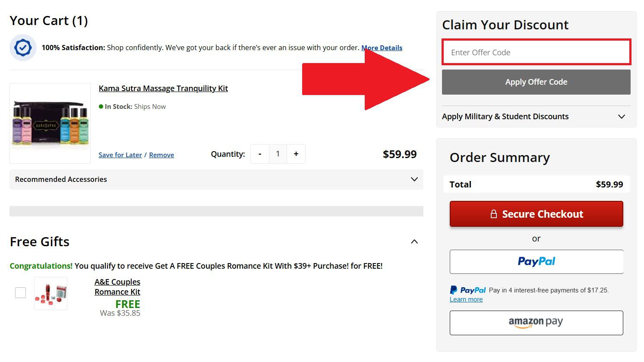Select the Amazon Pay payment option
This screenshot has width=644, height=362.
tap(536, 323)
